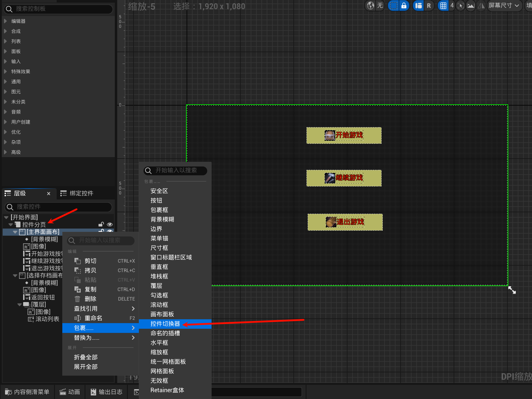Screen dimensions: 532x399
Task: Collapse the [开始界面] tree root
Action: tap(6, 217)
